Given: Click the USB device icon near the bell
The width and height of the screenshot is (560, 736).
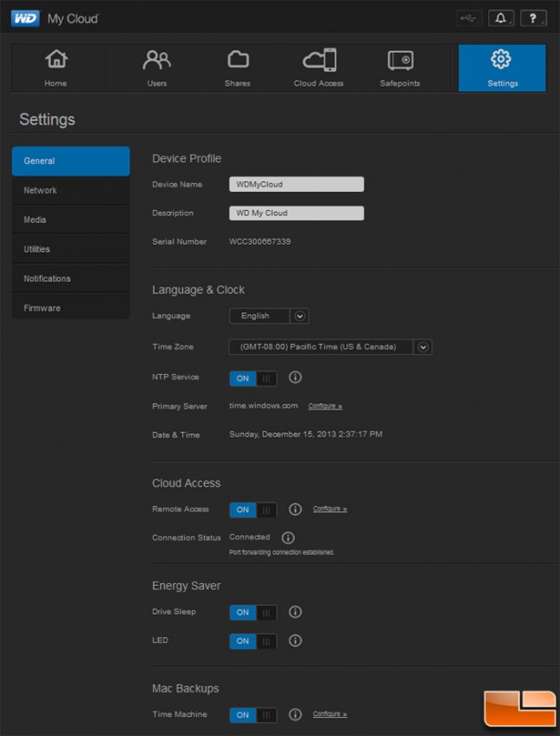Looking at the screenshot, I should [x=468, y=17].
